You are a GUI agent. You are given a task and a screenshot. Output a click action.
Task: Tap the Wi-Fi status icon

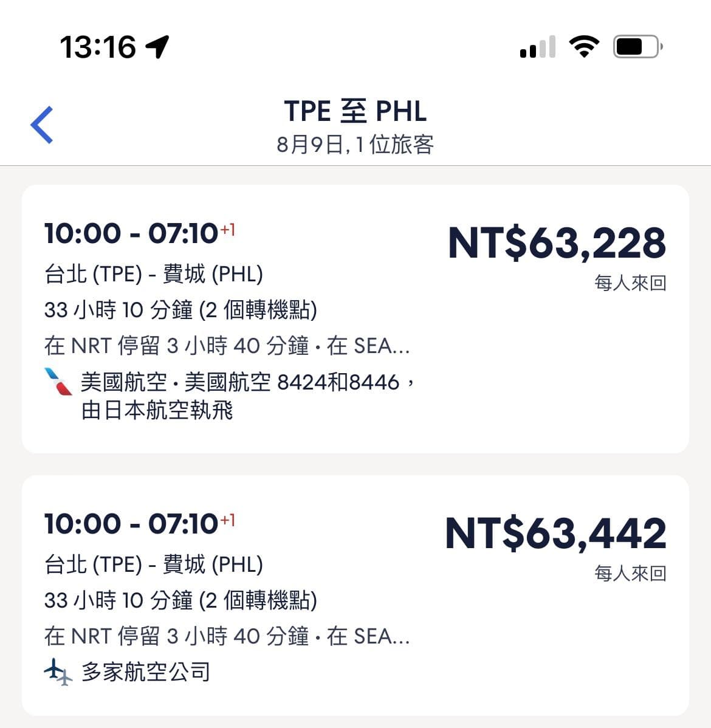[x=583, y=47]
